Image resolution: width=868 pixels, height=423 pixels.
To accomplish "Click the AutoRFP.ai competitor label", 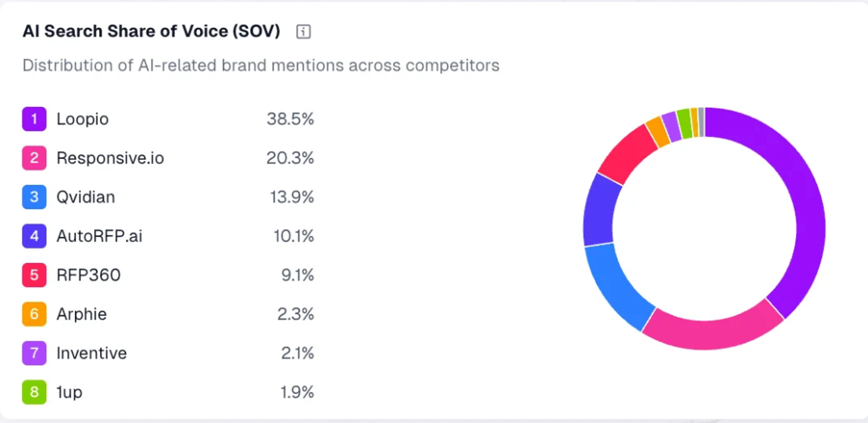I will tap(99, 236).
